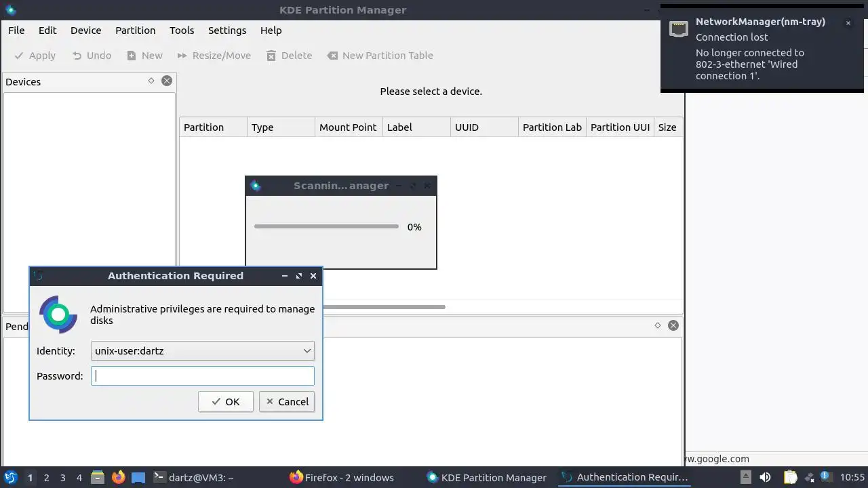Screen dimensions: 868x488
Task: Click the Delete toolbar button
Action: point(289,56)
